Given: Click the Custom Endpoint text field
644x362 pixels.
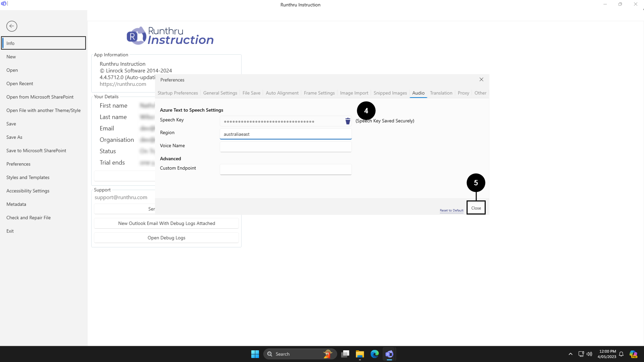Looking at the screenshot, I should 285,169.
